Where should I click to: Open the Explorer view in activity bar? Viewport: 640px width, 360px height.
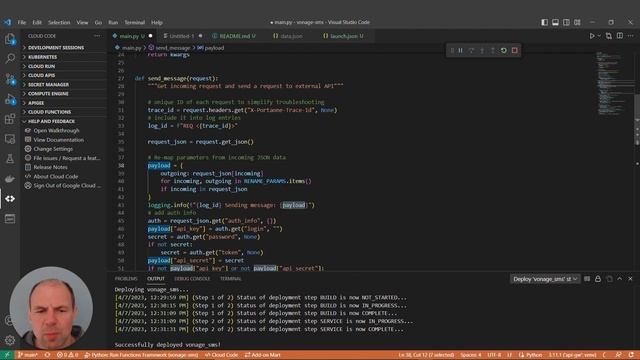pos(10,39)
